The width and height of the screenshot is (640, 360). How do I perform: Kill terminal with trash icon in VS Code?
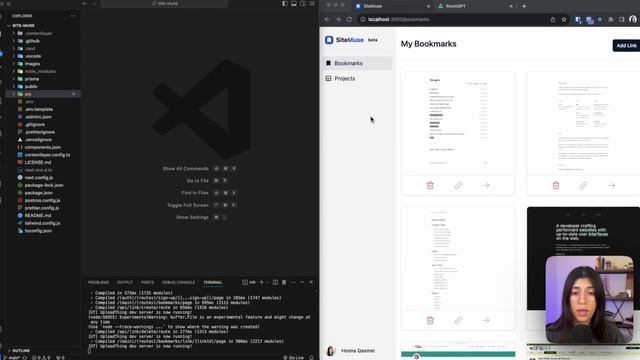pyautogui.click(x=284, y=282)
